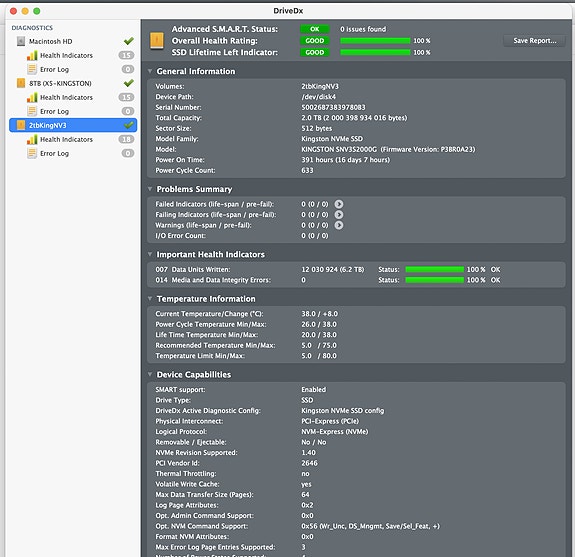Click the green checkmark beside Macintosh HD

pos(128,41)
